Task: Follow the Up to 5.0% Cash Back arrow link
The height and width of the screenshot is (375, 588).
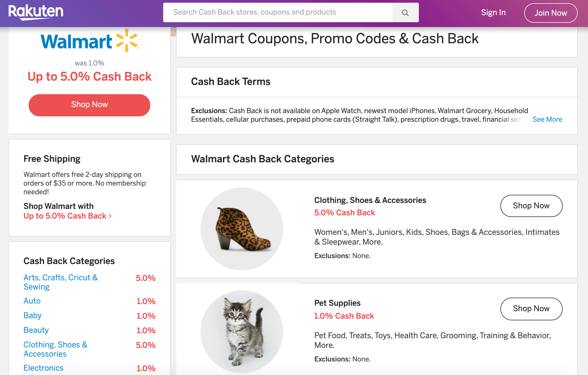Action: tap(68, 216)
